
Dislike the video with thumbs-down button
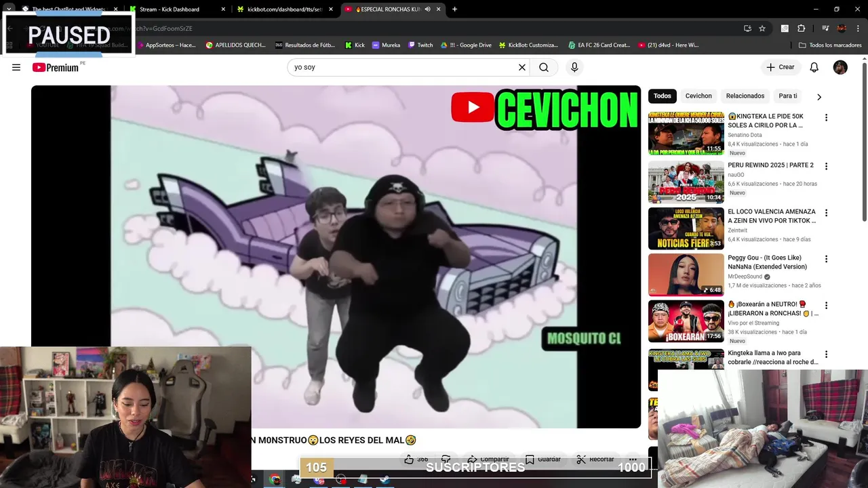pos(446,459)
